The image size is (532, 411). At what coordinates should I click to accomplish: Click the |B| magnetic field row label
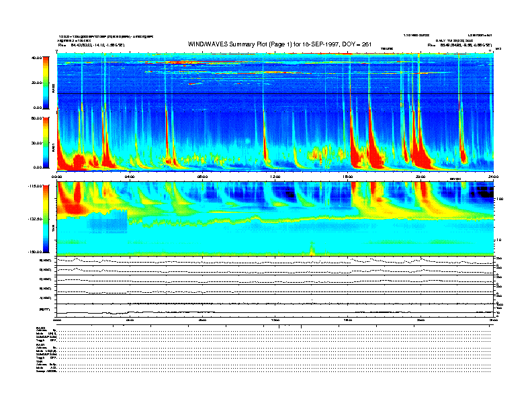(x=45, y=310)
